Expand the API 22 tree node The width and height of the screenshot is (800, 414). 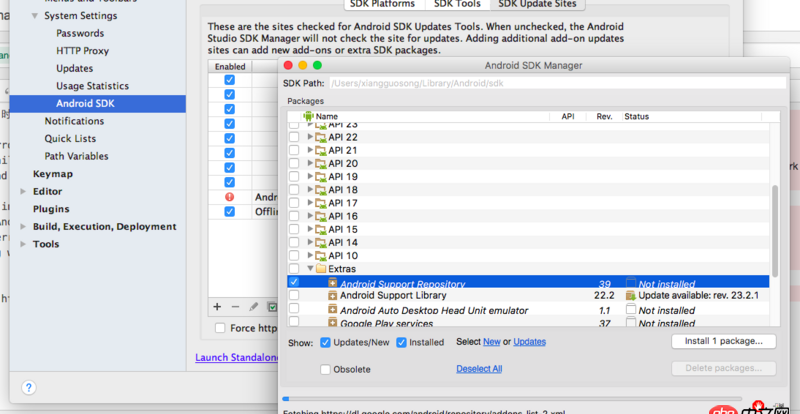[x=310, y=137]
